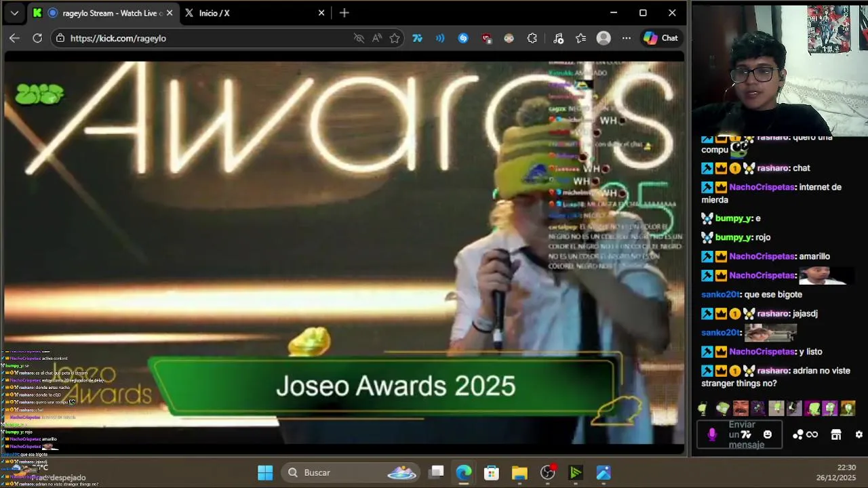The height and width of the screenshot is (488, 868).
Task: Open the taskbar clock and date
Action: 836,472
